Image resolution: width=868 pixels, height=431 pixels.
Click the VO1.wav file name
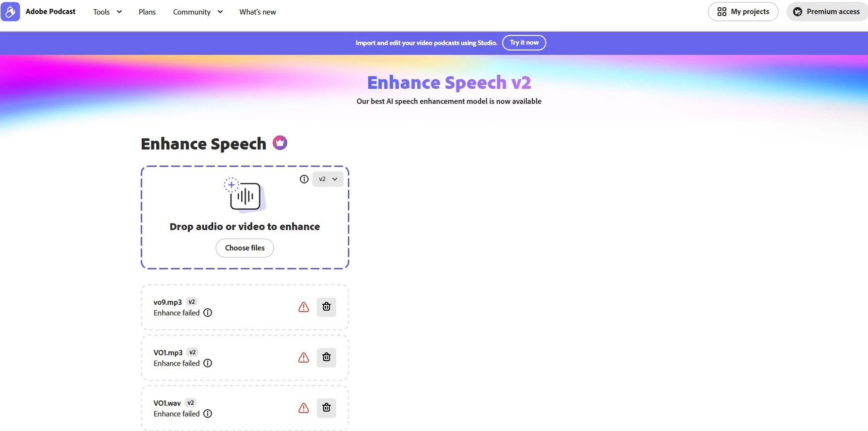167,403
